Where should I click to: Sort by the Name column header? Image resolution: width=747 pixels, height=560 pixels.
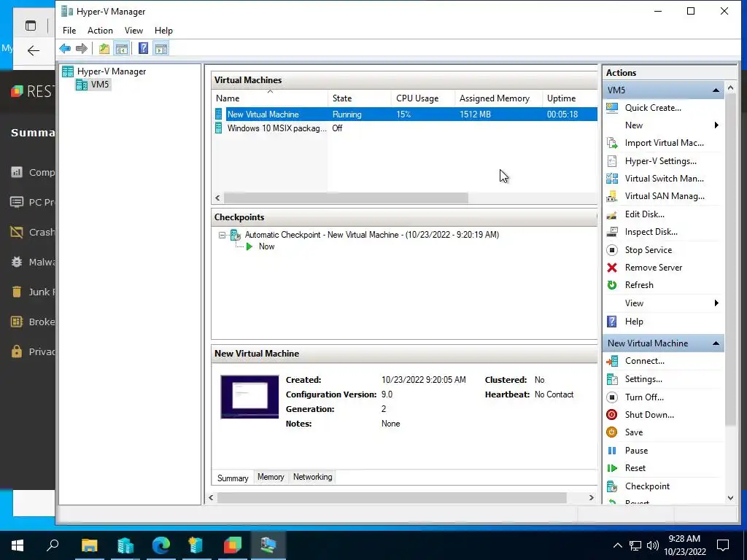point(270,98)
